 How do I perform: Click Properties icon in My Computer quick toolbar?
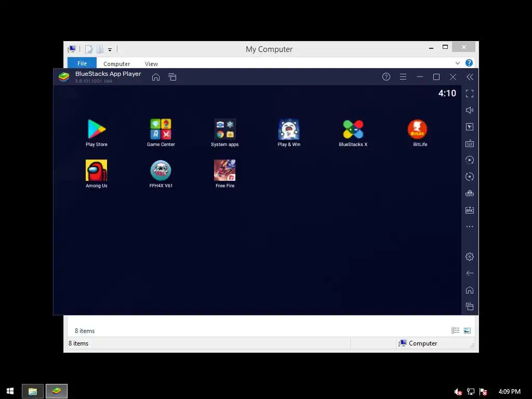(89, 49)
